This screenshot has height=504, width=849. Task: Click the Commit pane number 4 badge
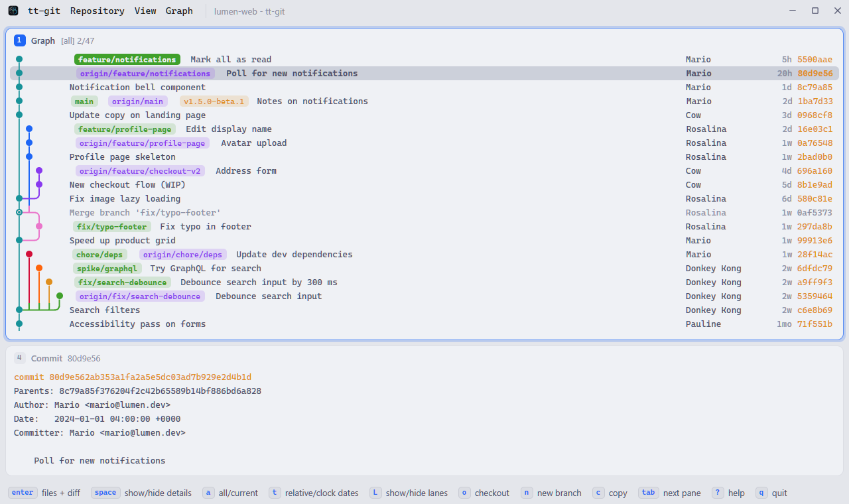(19, 358)
